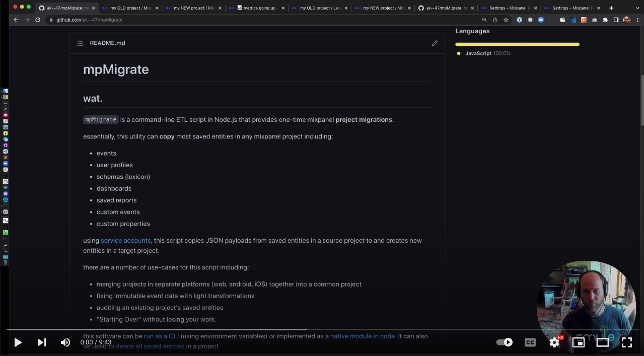Switch to metrics going up tab

click(257, 8)
